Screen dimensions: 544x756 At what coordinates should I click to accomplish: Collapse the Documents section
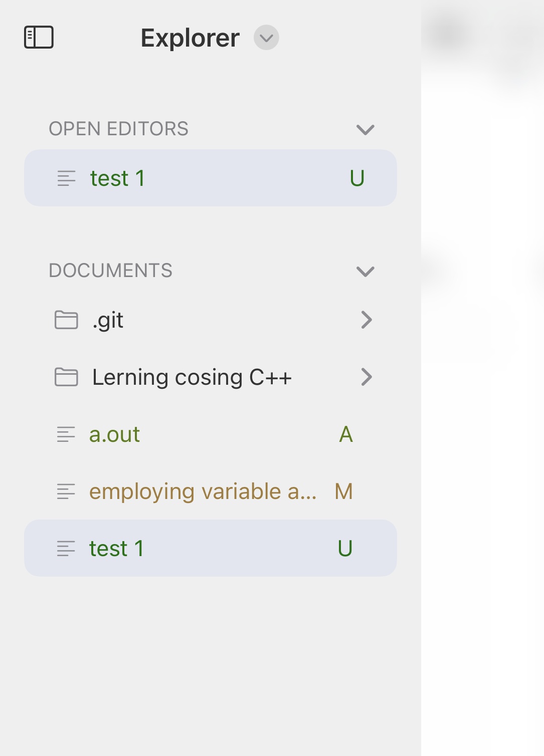tap(365, 272)
